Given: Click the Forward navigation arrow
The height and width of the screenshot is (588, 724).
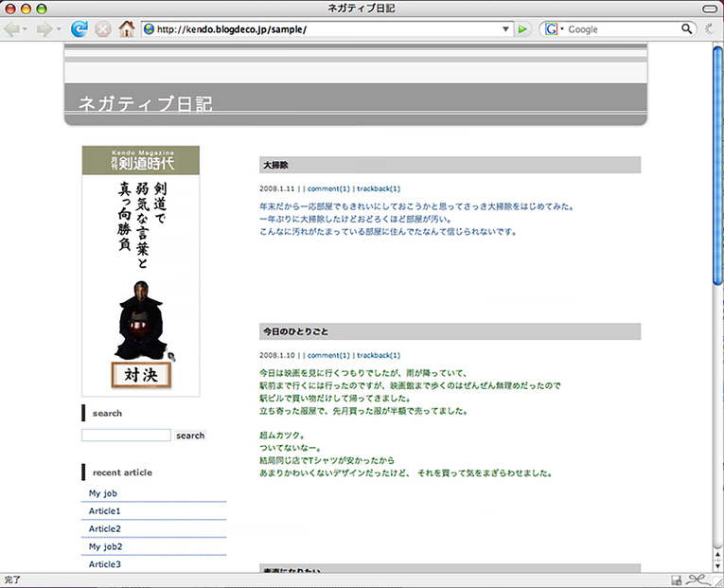Looking at the screenshot, I should [x=44, y=29].
